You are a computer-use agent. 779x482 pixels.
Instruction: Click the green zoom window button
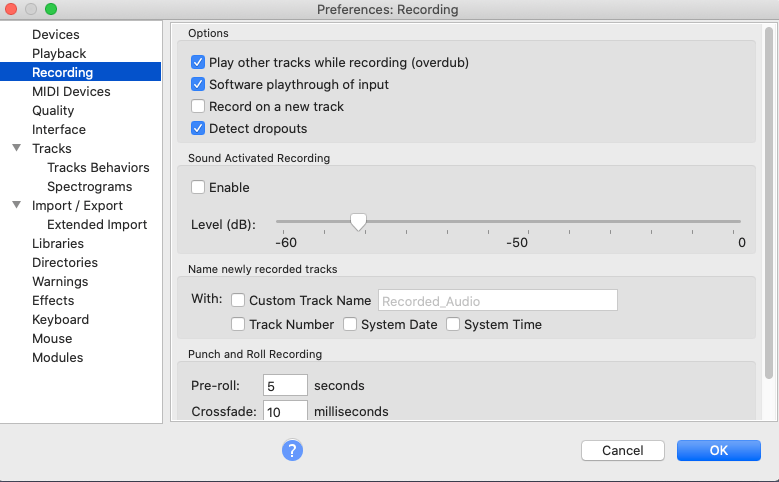pyautogui.click(x=51, y=9)
